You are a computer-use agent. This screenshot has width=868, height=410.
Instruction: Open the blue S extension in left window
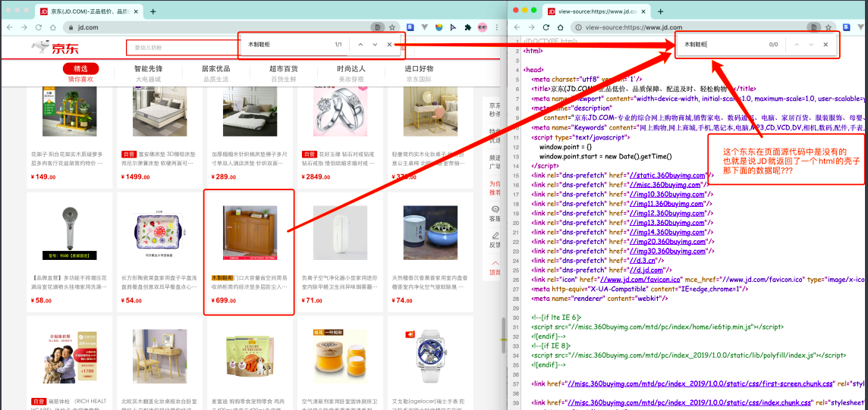coord(410,27)
